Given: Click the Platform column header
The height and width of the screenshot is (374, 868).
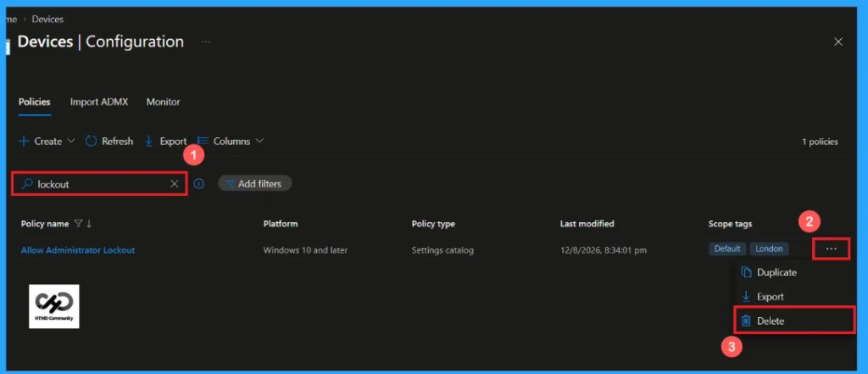Looking at the screenshot, I should [281, 224].
